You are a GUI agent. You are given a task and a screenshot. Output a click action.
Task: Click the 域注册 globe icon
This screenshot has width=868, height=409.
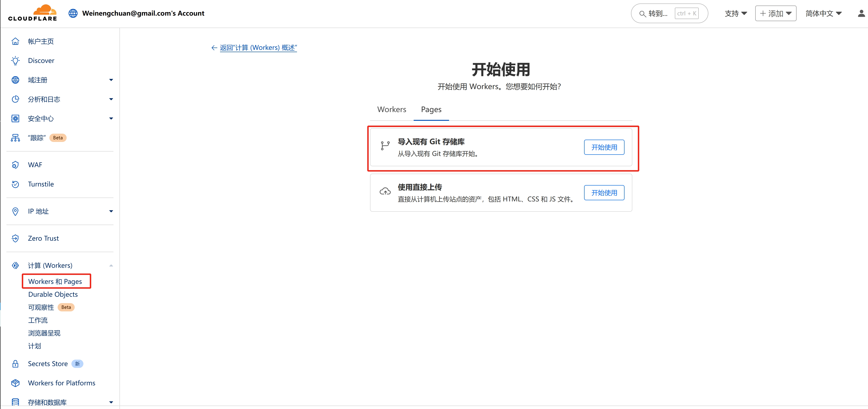coord(15,80)
